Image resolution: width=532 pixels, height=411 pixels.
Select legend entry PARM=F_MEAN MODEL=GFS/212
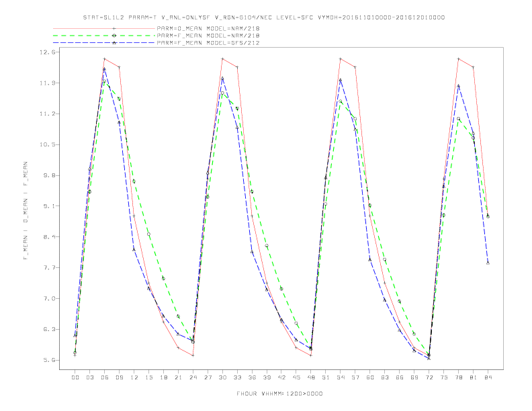point(208,43)
